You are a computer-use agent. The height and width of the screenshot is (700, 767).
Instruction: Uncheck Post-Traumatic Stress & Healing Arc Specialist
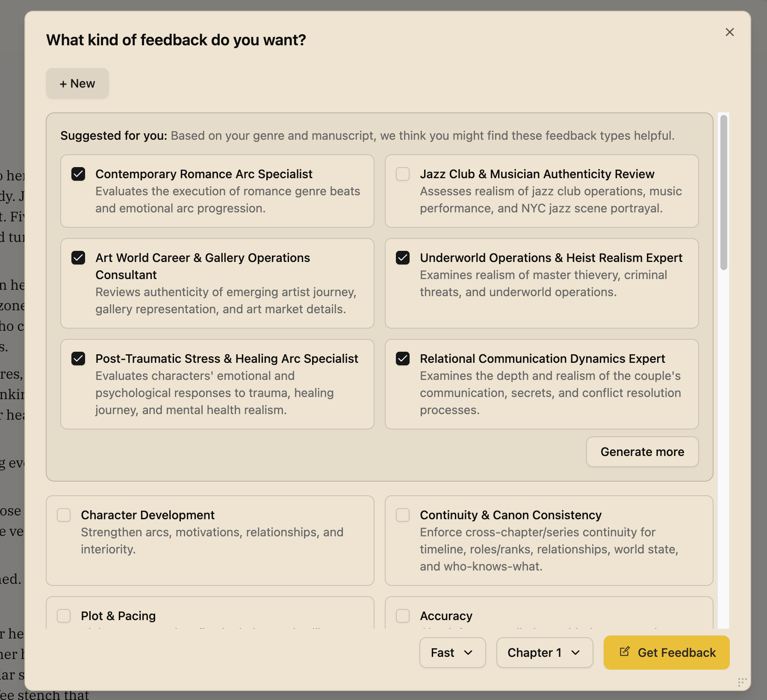coord(78,359)
